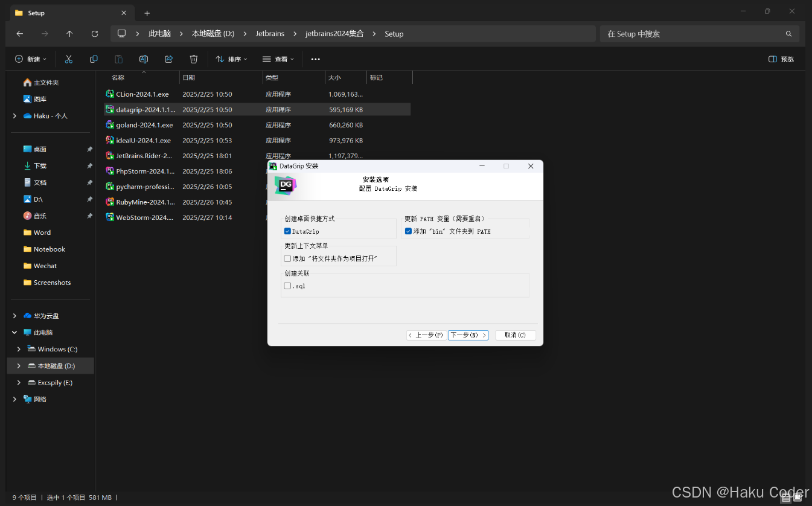The image size is (812, 506).
Task: Expand the 网络 network node
Action: point(14,399)
